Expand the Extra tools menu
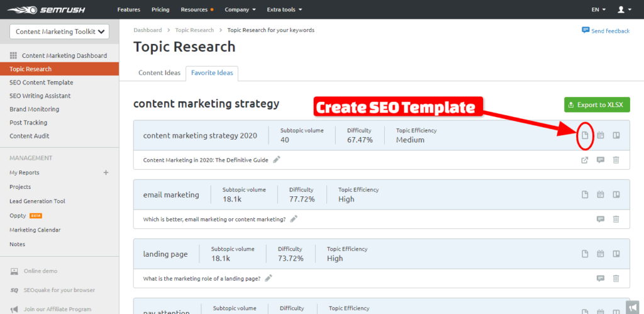This screenshot has width=644, height=314. pos(284,9)
